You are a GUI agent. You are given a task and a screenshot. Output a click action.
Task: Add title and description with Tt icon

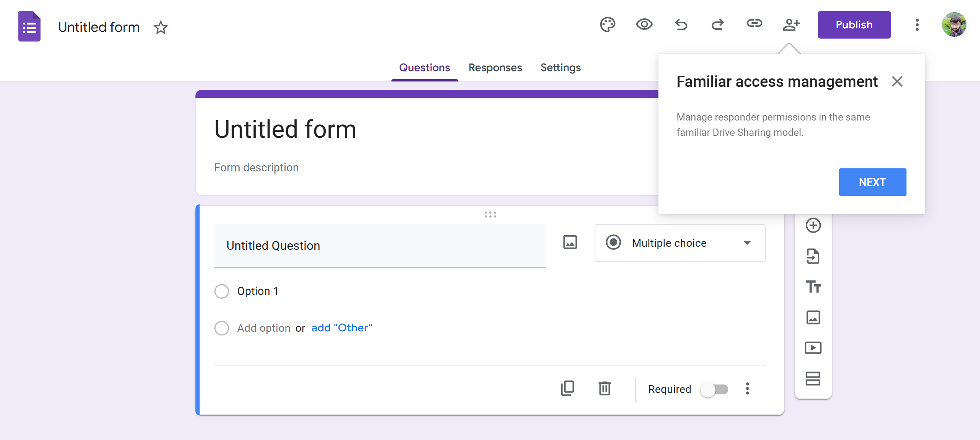pyautogui.click(x=813, y=287)
